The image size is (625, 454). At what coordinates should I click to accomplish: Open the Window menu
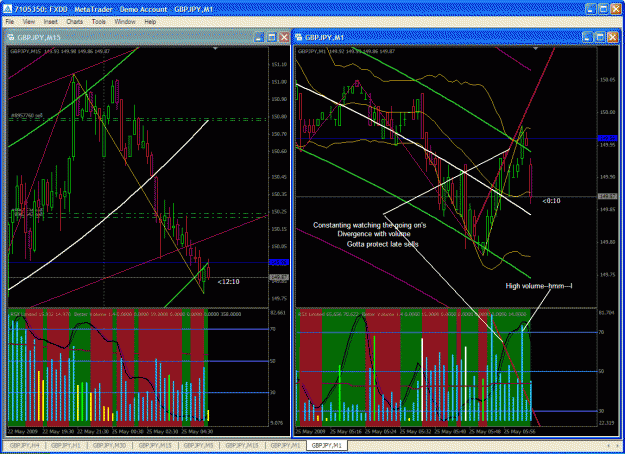[125, 22]
